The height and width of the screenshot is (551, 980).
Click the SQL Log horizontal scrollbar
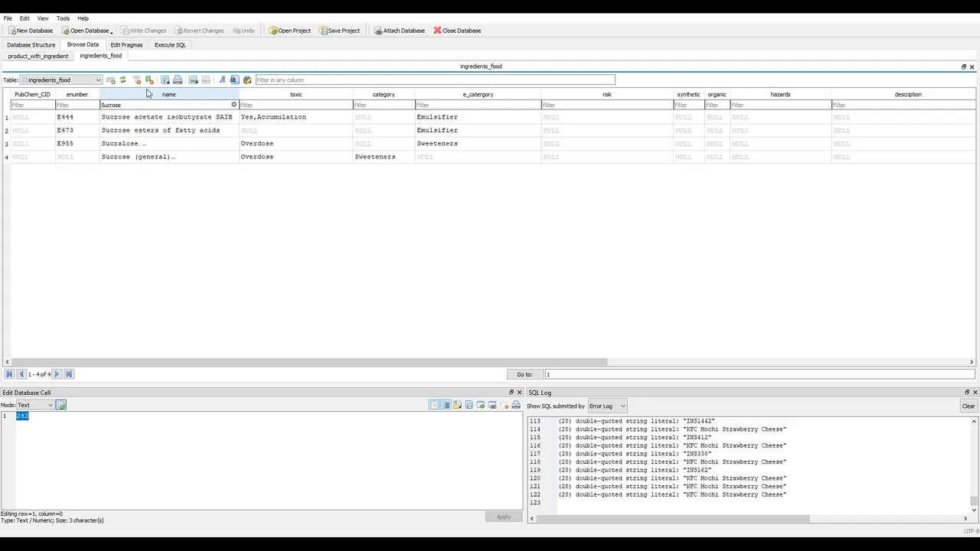[674, 518]
